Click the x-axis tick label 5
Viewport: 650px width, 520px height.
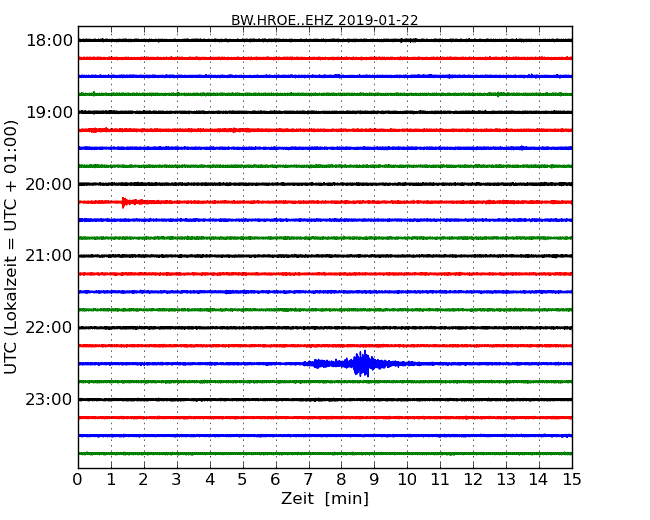[x=242, y=479]
